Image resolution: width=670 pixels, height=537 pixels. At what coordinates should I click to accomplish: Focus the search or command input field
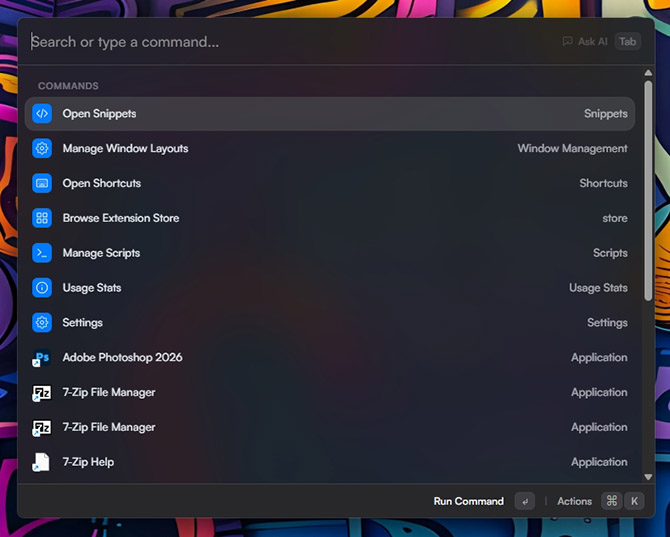pos(291,42)
